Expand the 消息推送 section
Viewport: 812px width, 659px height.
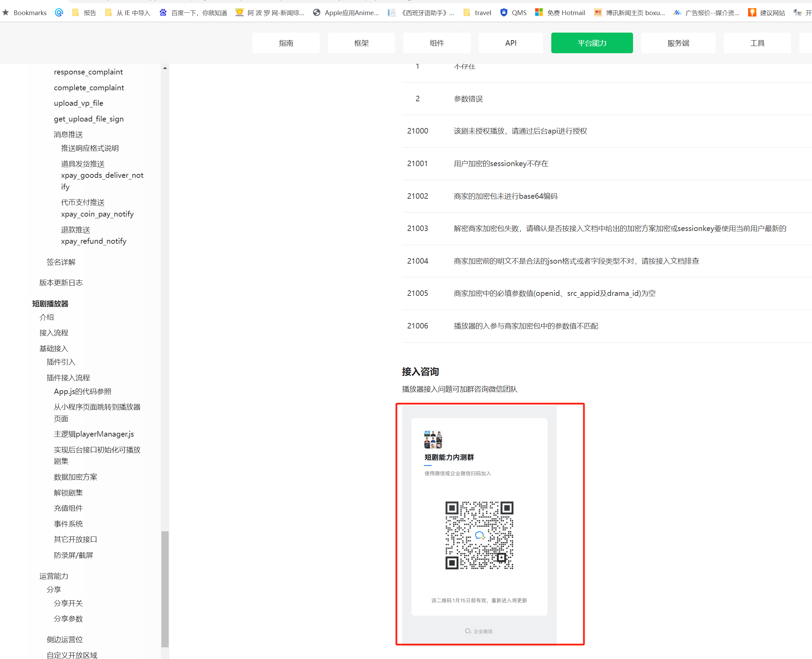coord(68,135)
